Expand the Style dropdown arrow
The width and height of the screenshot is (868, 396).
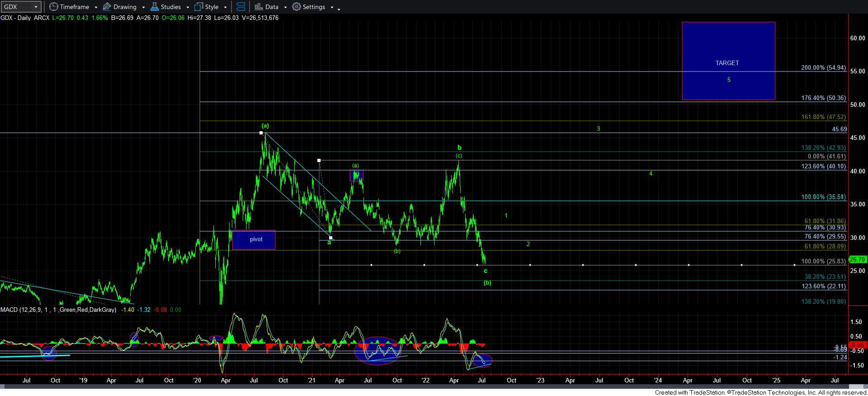coord(225,7)
